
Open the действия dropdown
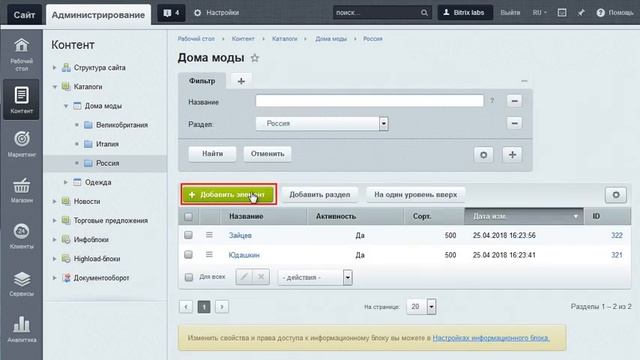coord(315,278)
